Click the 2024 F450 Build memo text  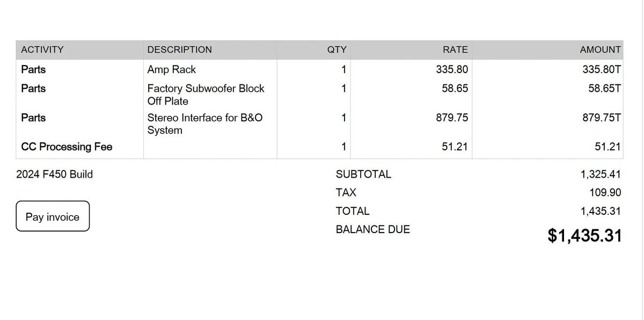pos(54,174)
